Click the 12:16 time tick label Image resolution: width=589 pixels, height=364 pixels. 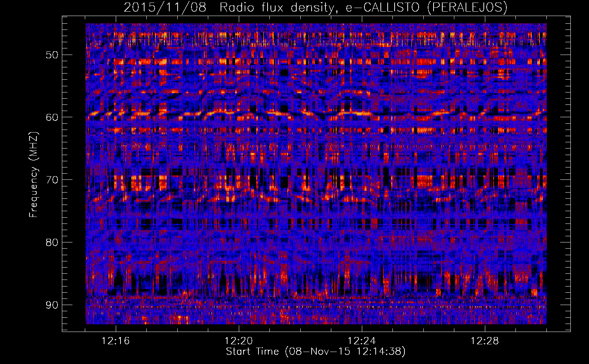click(x=116, y=341)
